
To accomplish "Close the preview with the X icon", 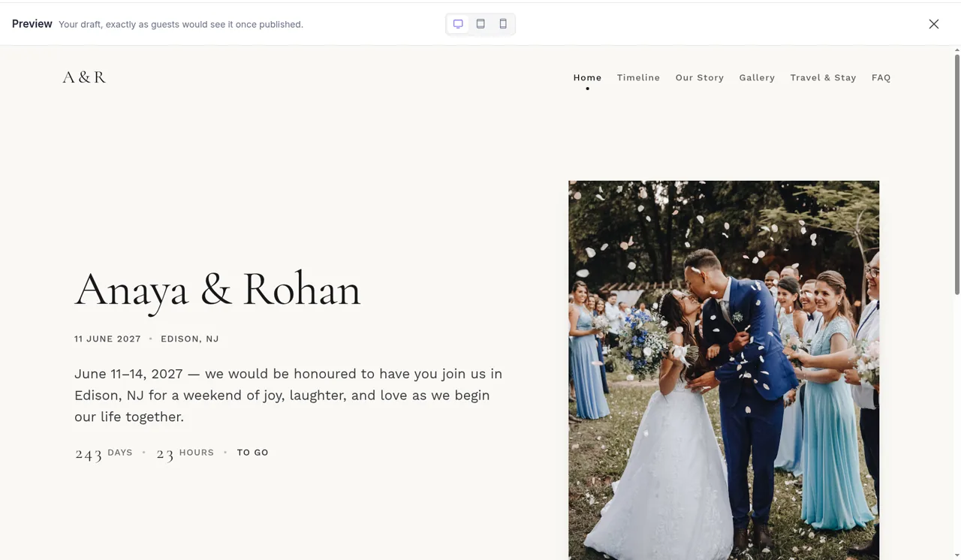I will point(934,24).
